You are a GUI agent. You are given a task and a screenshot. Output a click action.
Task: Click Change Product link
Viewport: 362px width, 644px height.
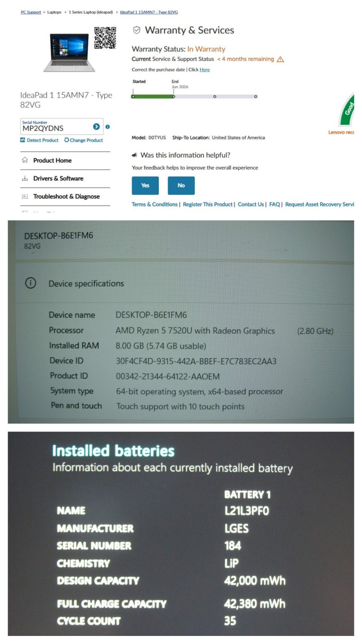click(83, 140)
